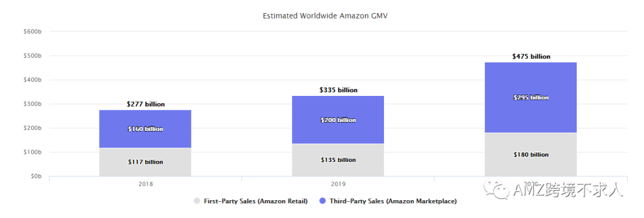Click the $277 billion total label
644x218 pixels.
pos(145,104)
